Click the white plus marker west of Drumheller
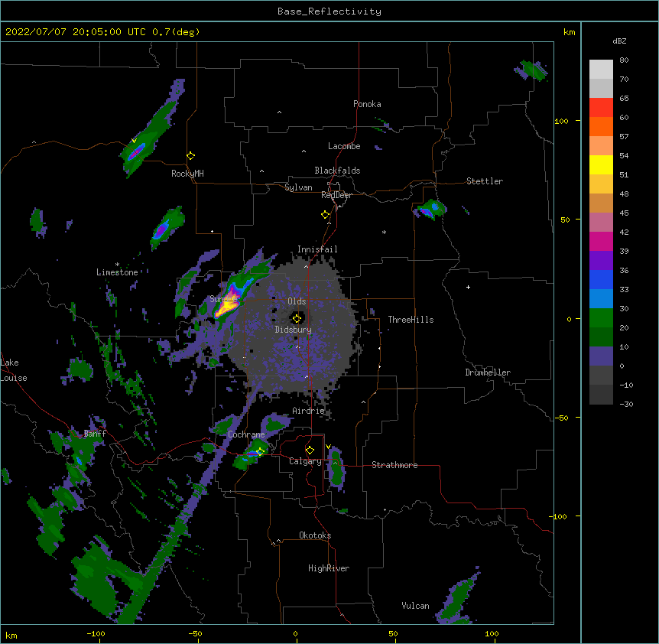 click(x=468, y=287)
